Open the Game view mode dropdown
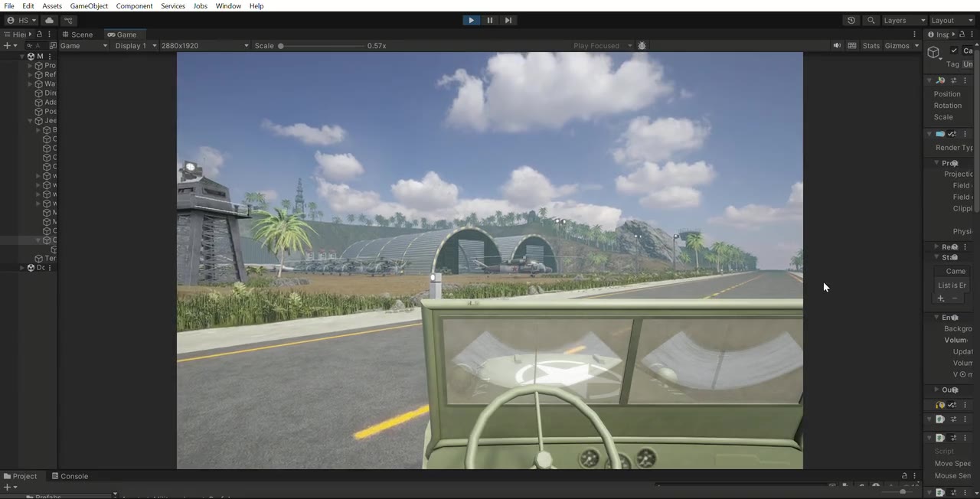This screenshot has width=980, height=499. tap(84, 46)
